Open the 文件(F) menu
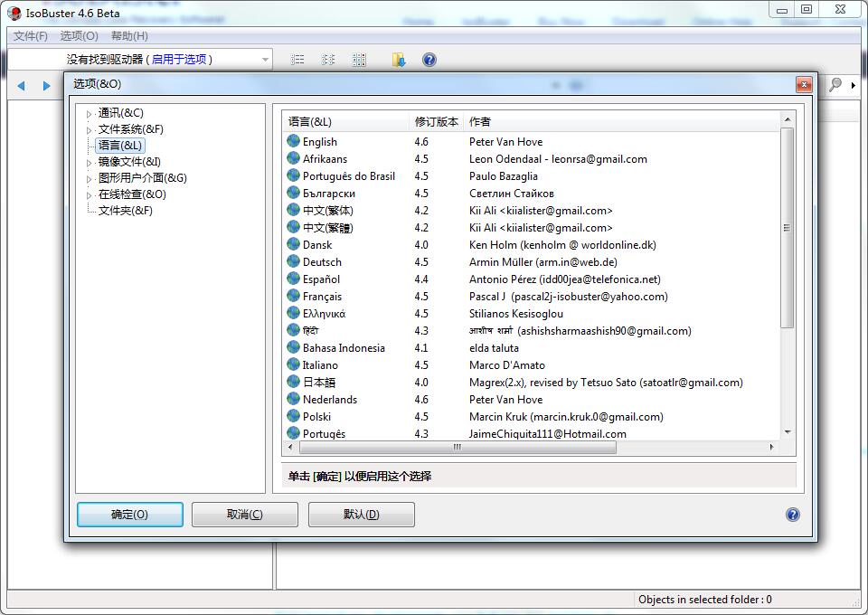The image size is (868, 615). (x=30, y=36)
